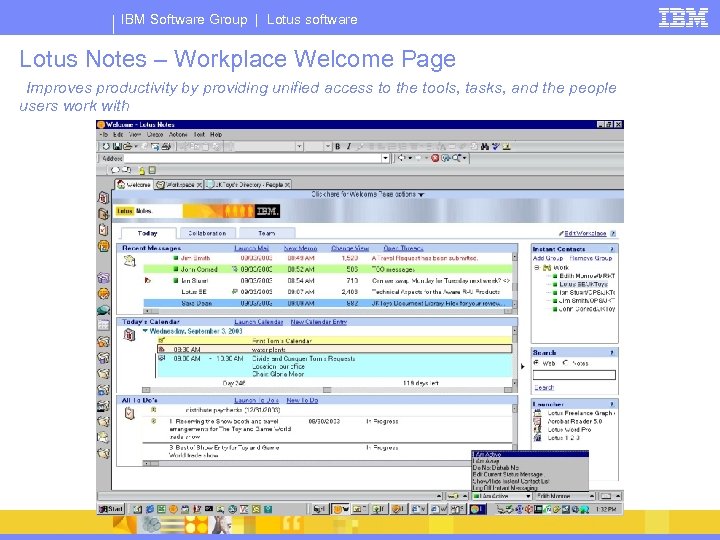The height and width of the screenshot is (540, 720).
Task: Click the New Memo link
Action: point(300,248)
